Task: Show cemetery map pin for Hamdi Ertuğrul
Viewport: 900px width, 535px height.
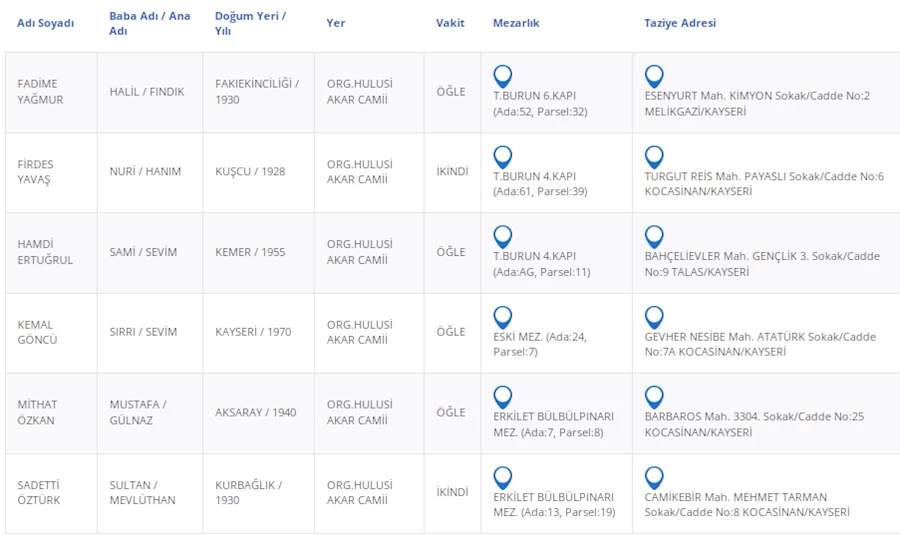Action: [503, 236]
